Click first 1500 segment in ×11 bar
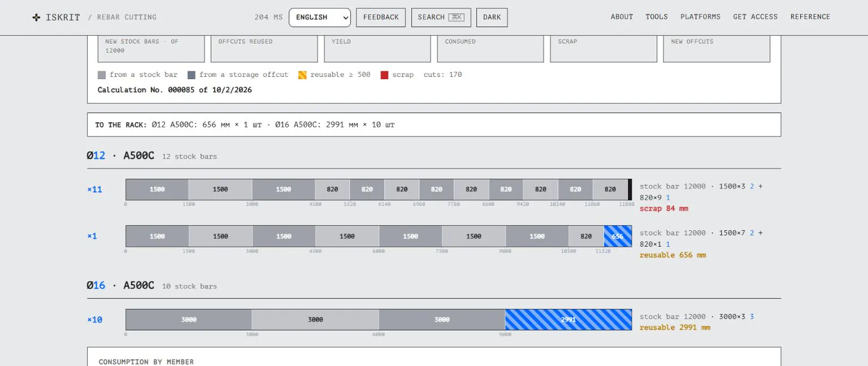This screenshot has height=366, width=868. click(157, 190)
